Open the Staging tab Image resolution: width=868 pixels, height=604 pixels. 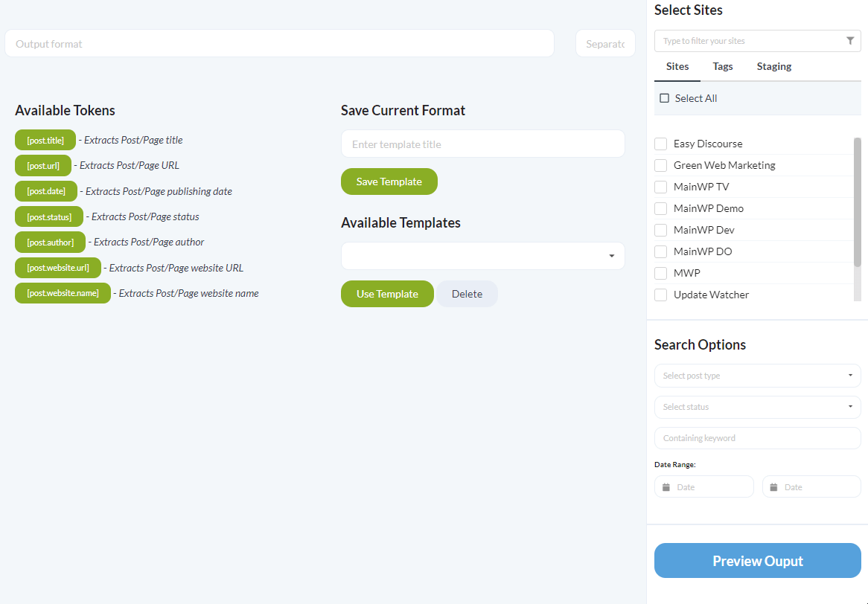pyautogui.click(x=773, y=66)
